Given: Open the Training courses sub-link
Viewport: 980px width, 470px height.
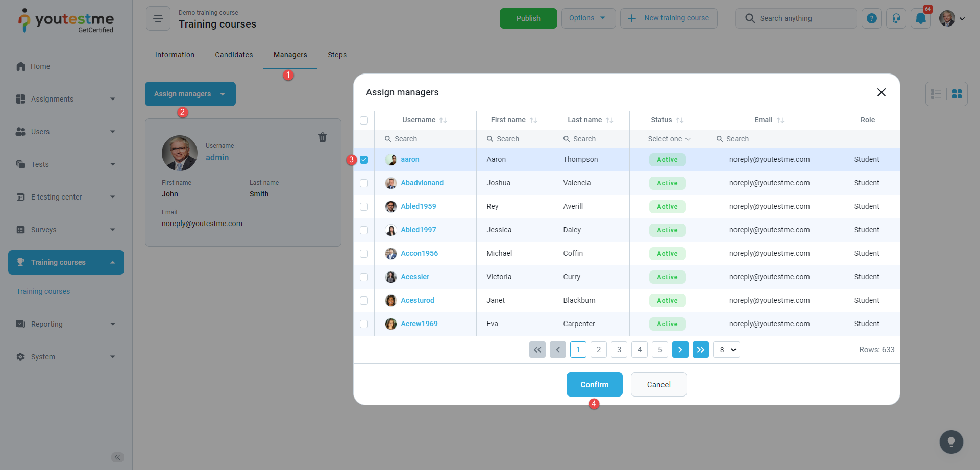Looking at the screenshot, I should (x=43, y=291).
